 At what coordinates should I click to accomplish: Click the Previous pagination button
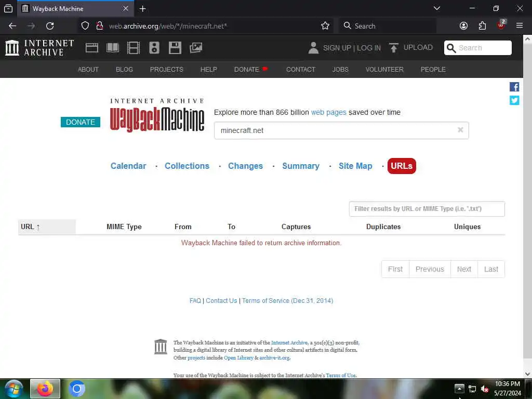pyautogui.click(x=430, y=269)
